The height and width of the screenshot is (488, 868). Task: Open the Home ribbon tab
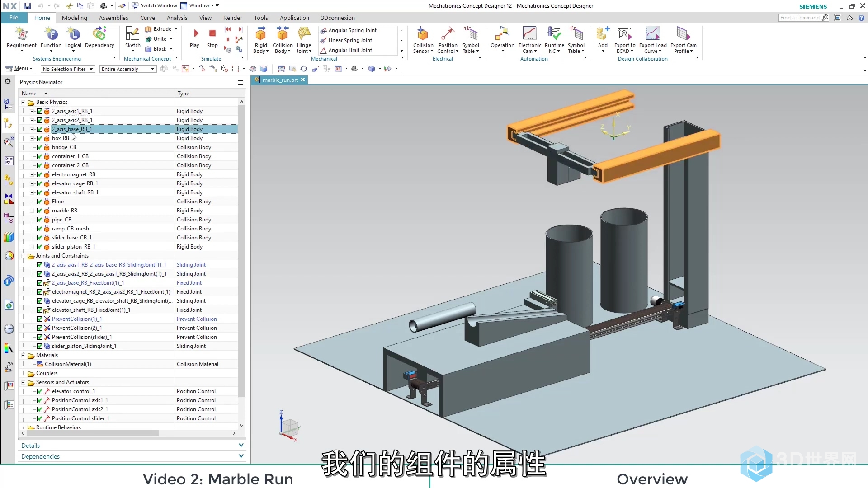(x=42, y=17)
